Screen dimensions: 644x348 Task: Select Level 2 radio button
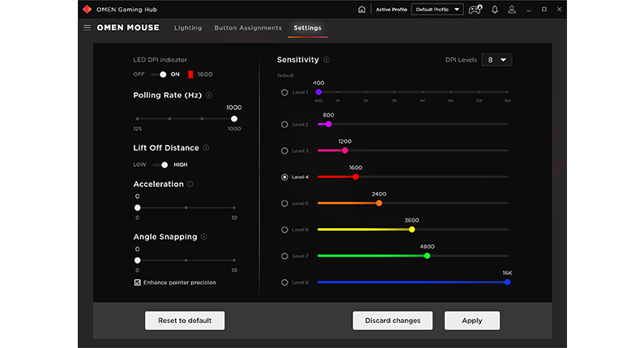pos(284,125)
